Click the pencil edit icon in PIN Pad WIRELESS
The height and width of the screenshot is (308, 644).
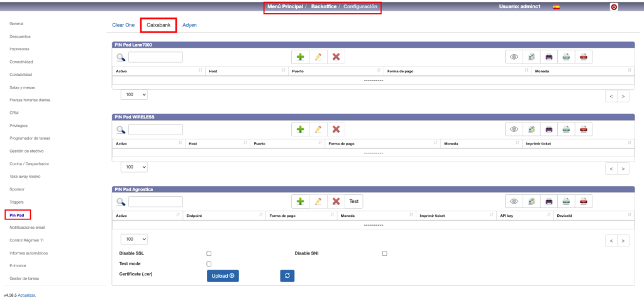(x=318, y=129)
